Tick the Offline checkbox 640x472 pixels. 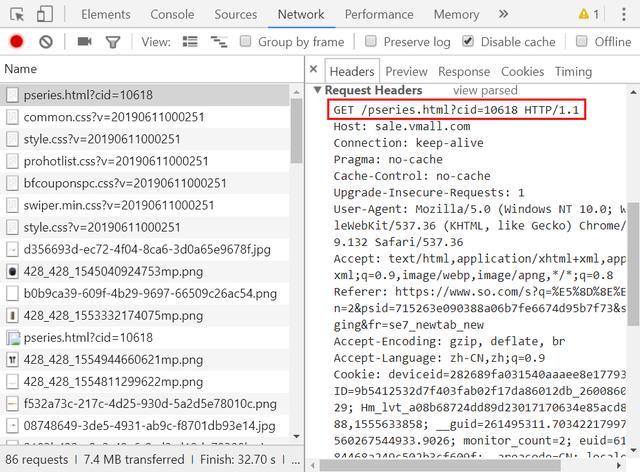pyautogui.click(x=582, y=41)
